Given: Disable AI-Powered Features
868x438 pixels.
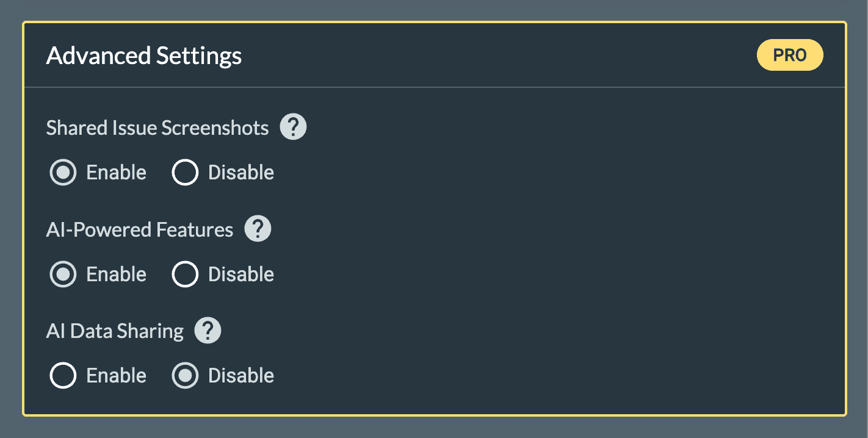Looking at the screenshot, I should [x=185, y=274].
